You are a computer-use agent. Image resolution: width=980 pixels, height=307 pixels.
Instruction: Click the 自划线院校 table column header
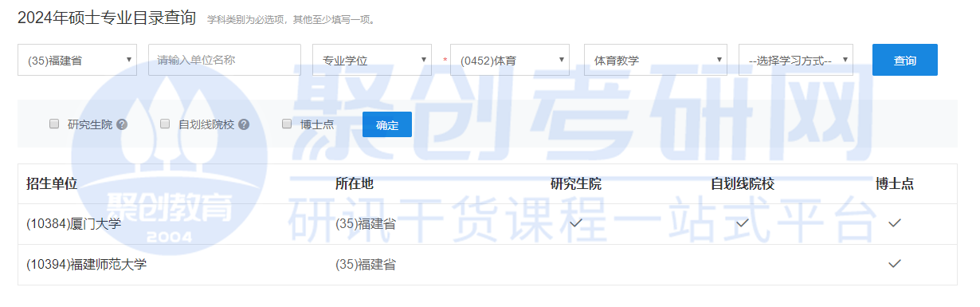tap(743, 183)
